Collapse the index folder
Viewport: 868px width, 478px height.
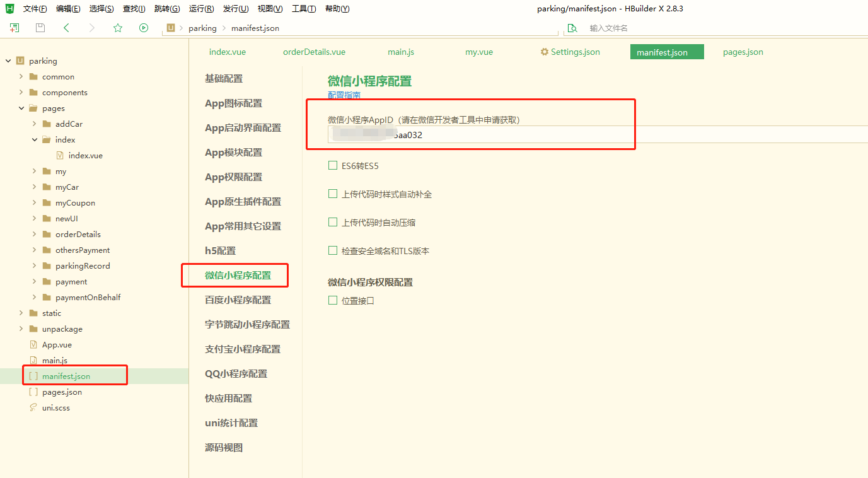click(x=34, y=140)
